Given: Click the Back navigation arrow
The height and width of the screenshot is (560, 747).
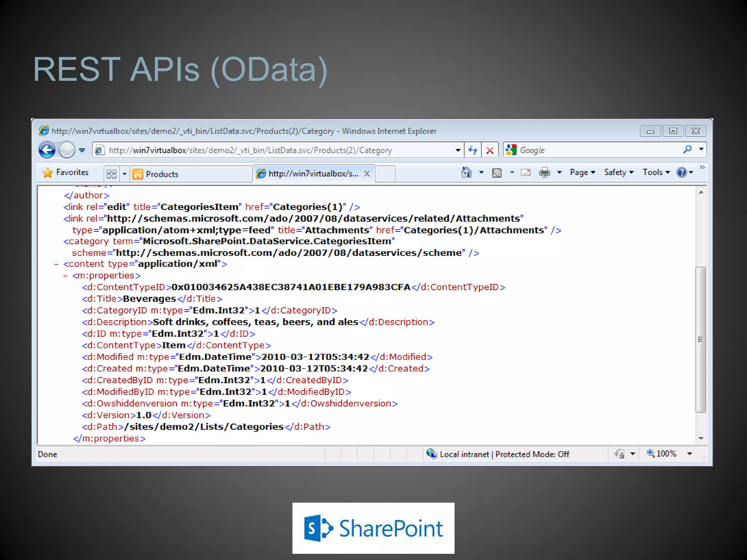Looking at the screenshot, I should coord(47,150).
